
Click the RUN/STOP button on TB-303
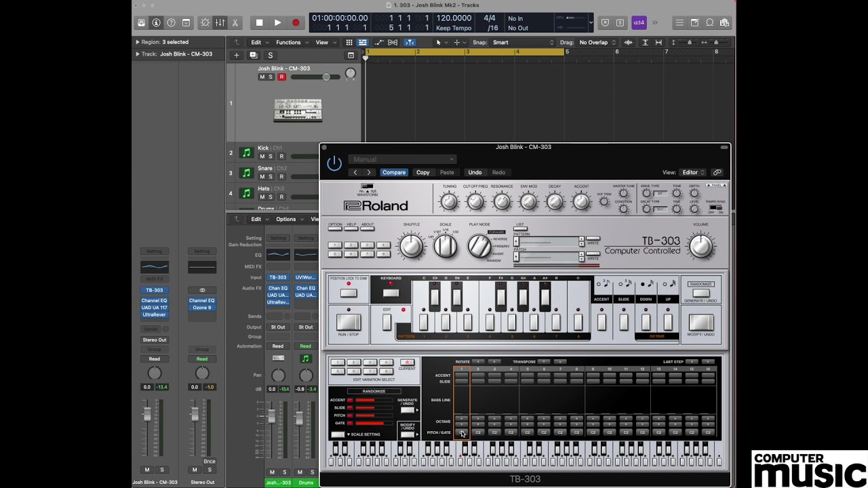(x=349, y=322)
